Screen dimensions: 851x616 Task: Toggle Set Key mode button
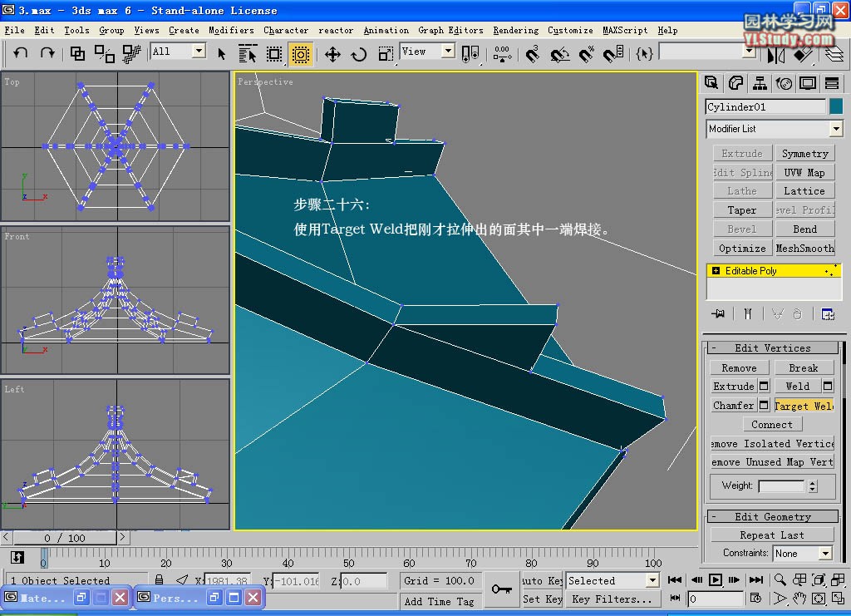542,599
